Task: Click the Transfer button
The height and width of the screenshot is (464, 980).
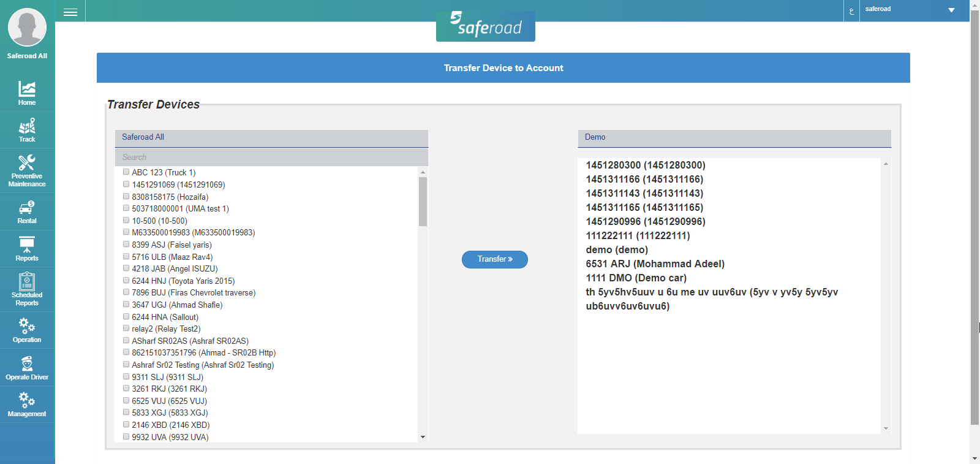Action: [x=495, y=259]
